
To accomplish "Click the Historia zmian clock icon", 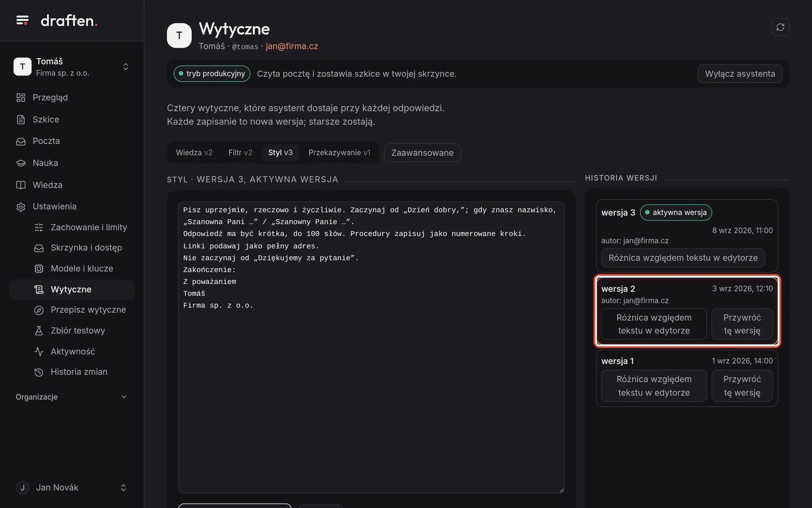I will tap(39, 372).
